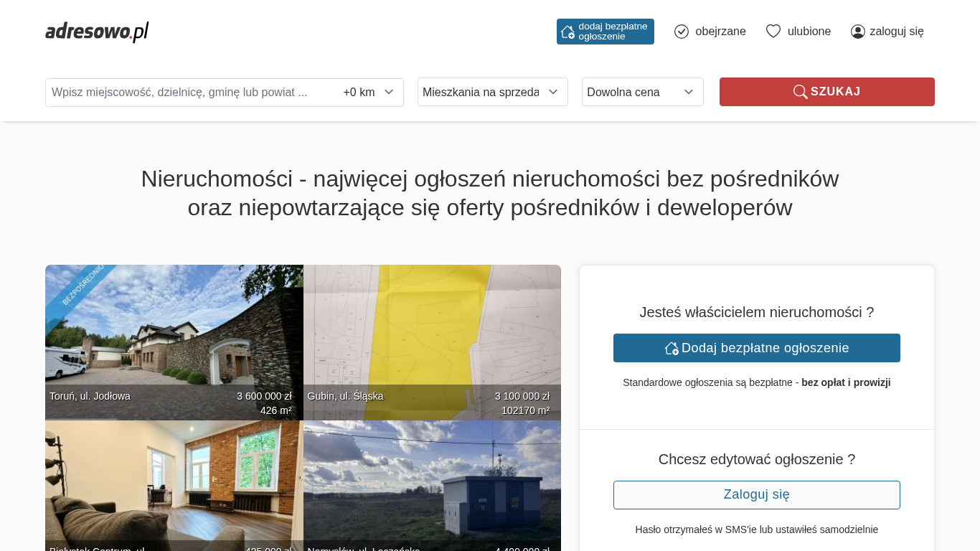Go to ulubione favorites page
Viewport: 980px width, 551px height.
(809, 32)
